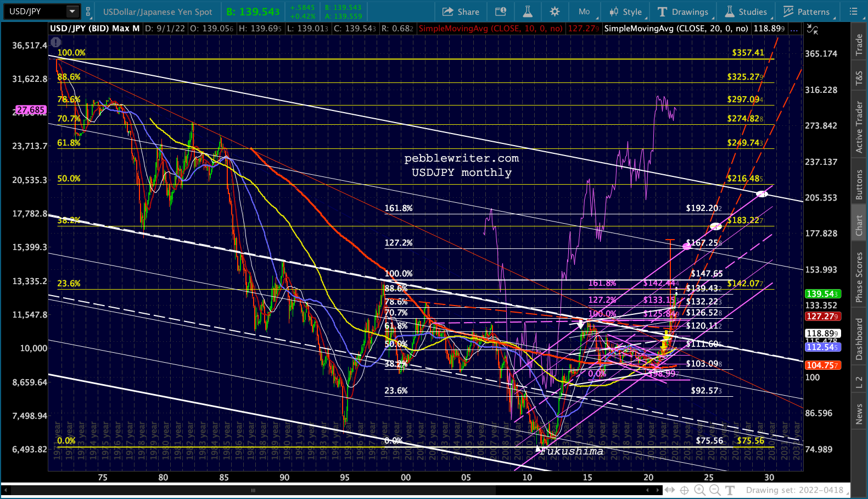The width and height of the screenshot is (868, 499).
Task: Click the white ellipse marker near $183.227
Action: coord(715,226)
